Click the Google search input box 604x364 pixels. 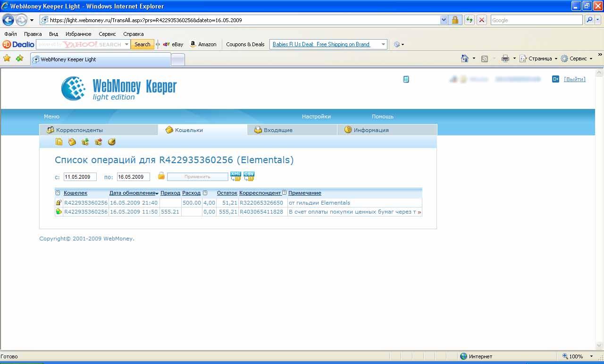click(x=537, y=20)
